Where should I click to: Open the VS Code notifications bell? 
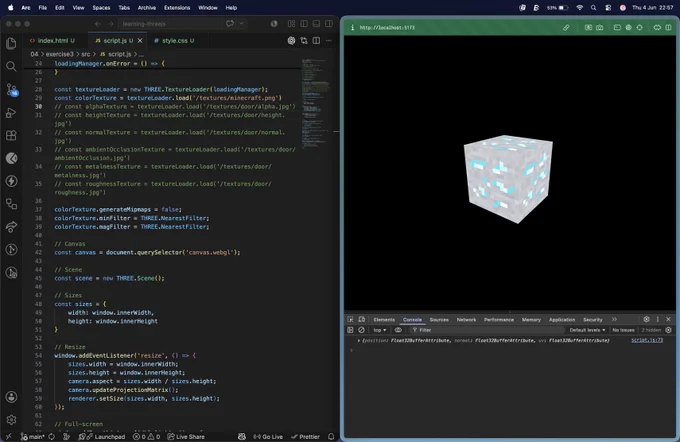tap(331, 436)
